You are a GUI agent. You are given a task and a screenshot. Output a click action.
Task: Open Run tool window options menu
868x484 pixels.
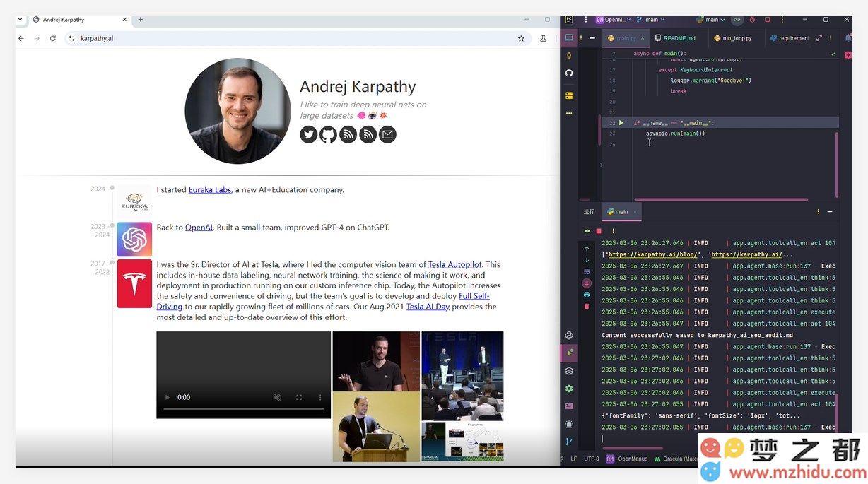pyautogui.click(x=819, y=211)
